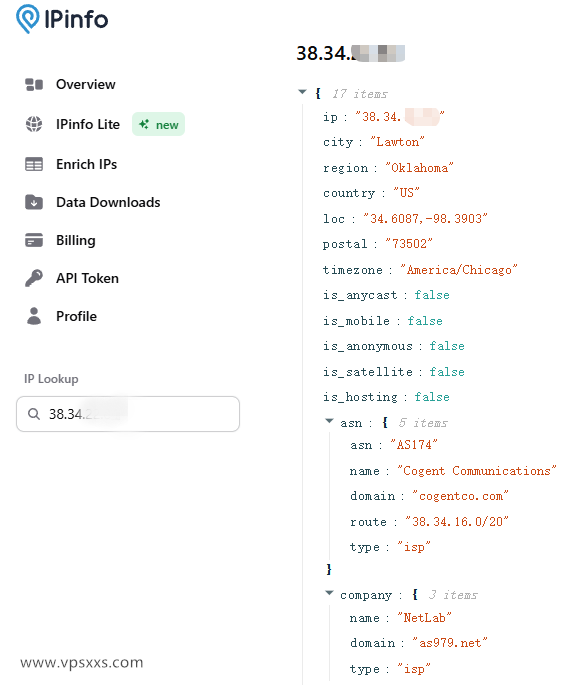567x685 pixels.
Task: Click the route value "38.34.16.0/20"
Action: click(457, 522)
